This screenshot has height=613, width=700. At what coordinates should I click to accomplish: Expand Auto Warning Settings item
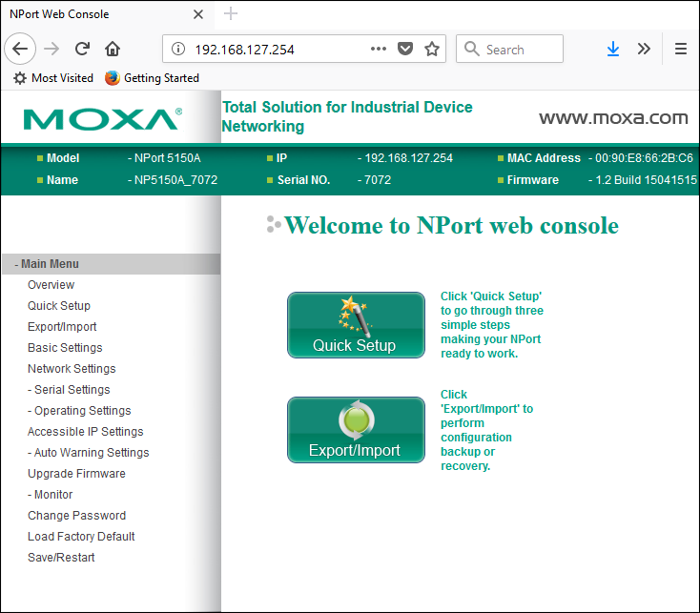[x=88, y=453]
